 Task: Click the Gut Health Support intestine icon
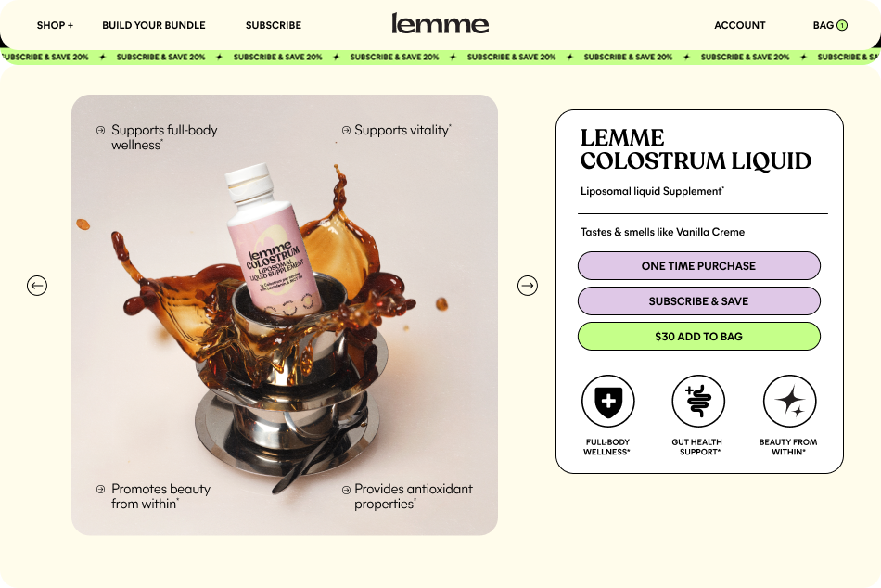[x=698, y=402]
